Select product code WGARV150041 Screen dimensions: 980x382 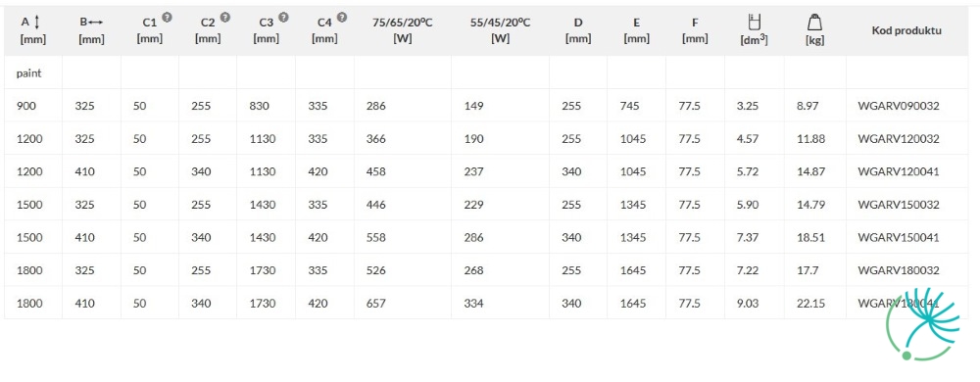[x=899, y=238]
